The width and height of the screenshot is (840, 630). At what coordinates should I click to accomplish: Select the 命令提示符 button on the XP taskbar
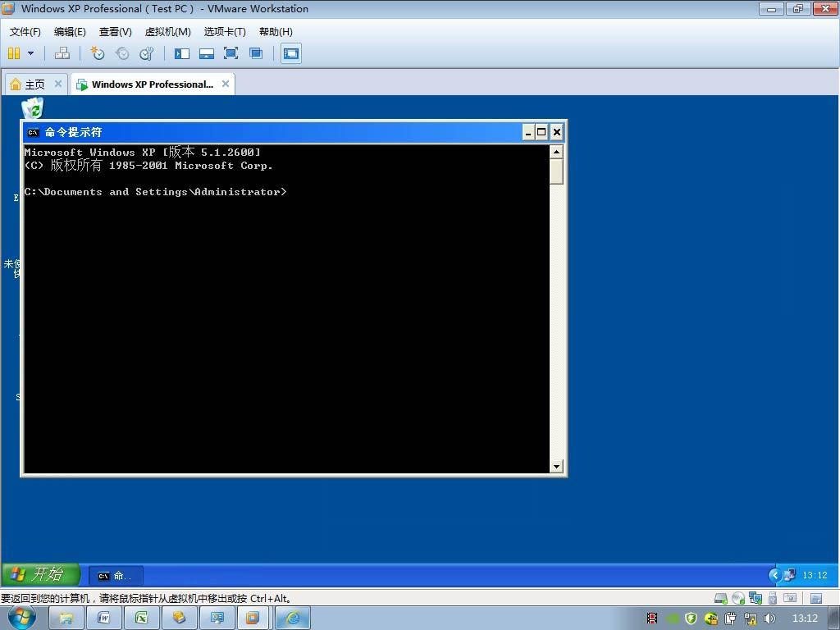pos(115,576)
